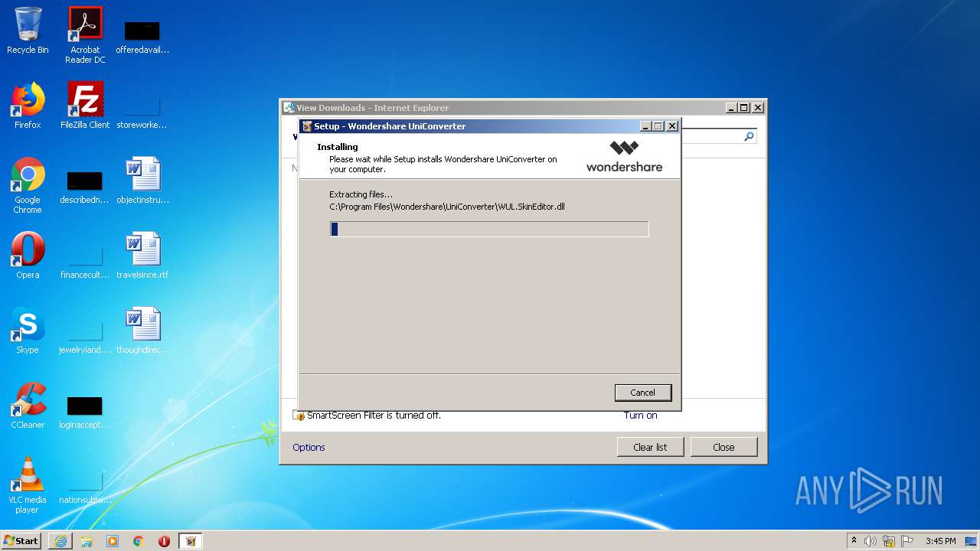Minimize the Setup Wondershare window

(x=645, y=126)
